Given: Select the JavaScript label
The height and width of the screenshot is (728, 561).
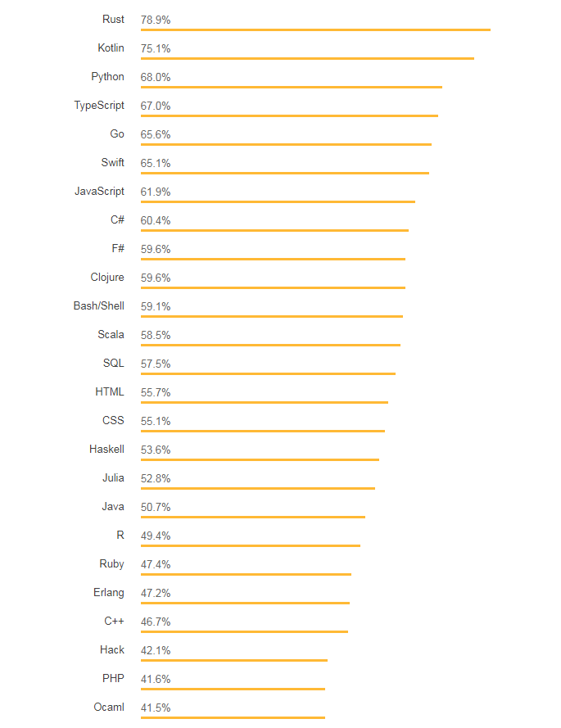Looking at the screenshot, I should 99,192.
